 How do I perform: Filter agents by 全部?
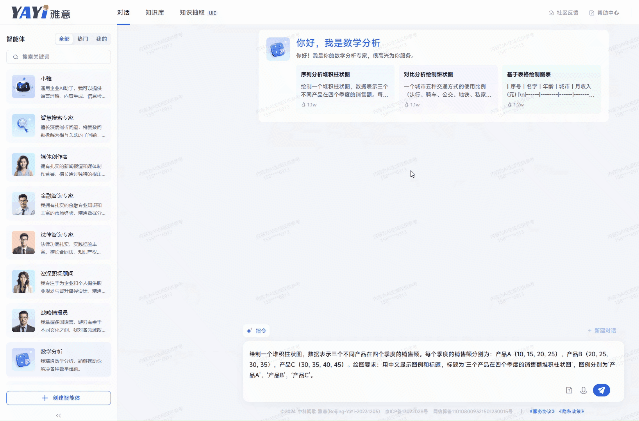[65, 39]
